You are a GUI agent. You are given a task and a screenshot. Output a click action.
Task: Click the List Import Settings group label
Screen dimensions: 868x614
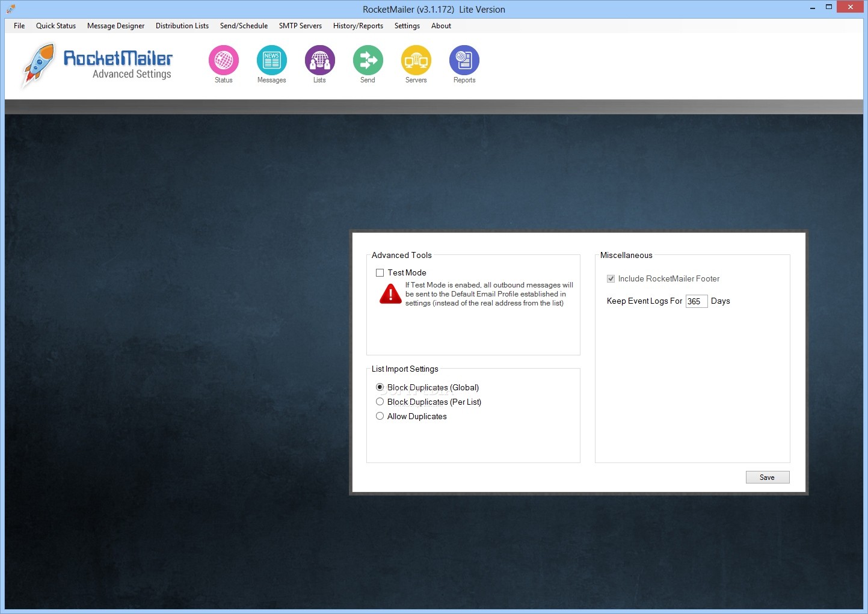pyautogui.click(x=405, y=369)
